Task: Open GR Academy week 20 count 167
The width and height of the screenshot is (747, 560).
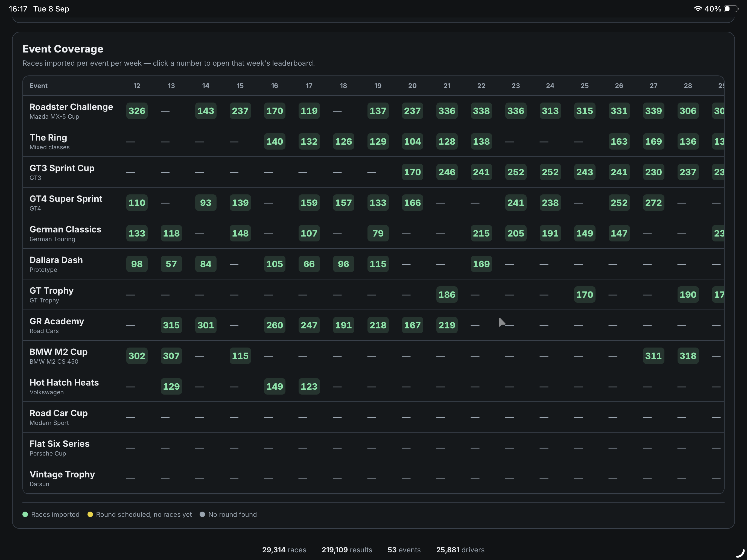Action: 412,325
